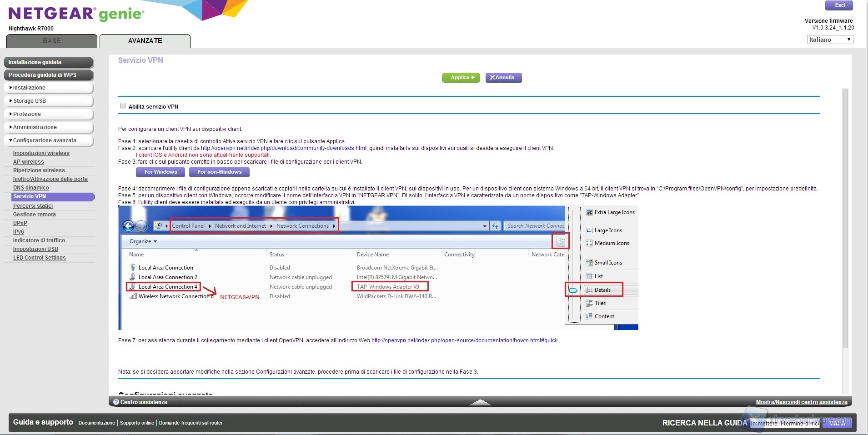Click the Esci logout button
The image size is (868, 435).
pos(839,5)
